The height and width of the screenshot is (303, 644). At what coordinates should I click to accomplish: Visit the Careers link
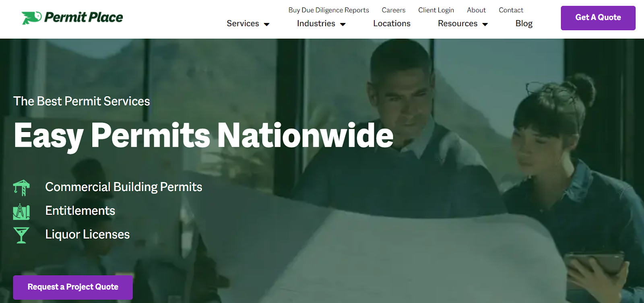394,10
